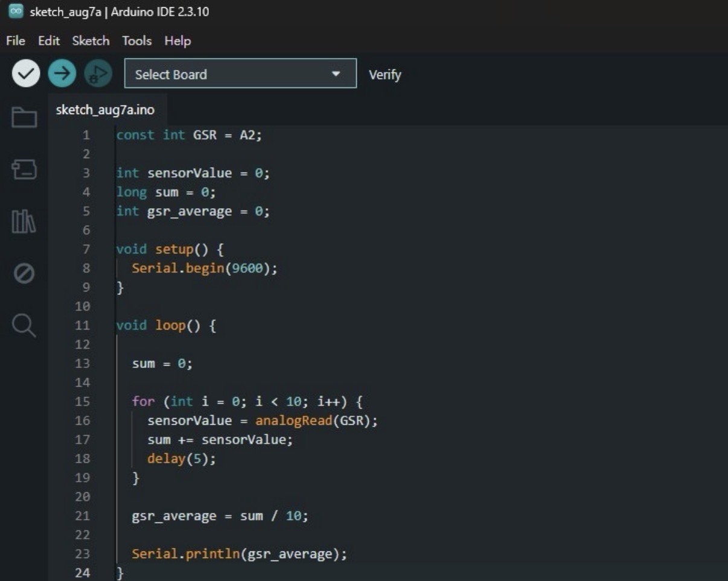Click the 'Serial.println(gsr_average);' line
This screenshot has height=581, width=728.
tap(240, 554)
